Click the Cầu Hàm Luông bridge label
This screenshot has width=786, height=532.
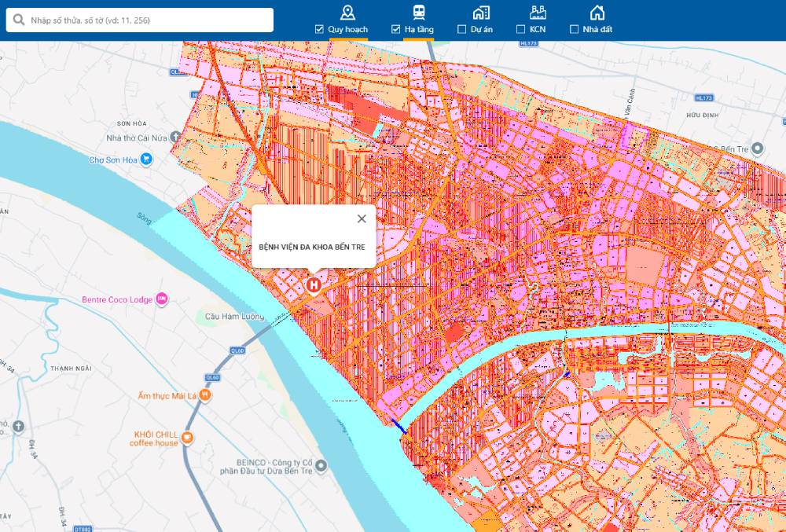[234, 317]
